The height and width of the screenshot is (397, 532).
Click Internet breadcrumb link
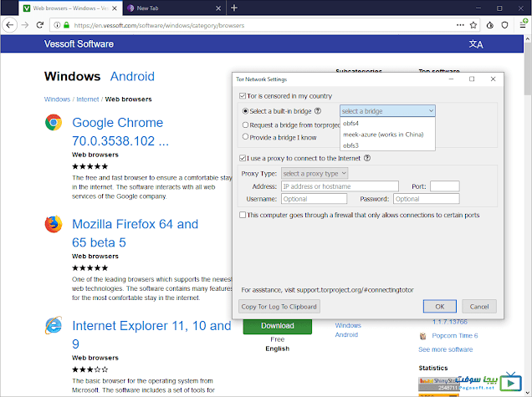coord(88,99)
